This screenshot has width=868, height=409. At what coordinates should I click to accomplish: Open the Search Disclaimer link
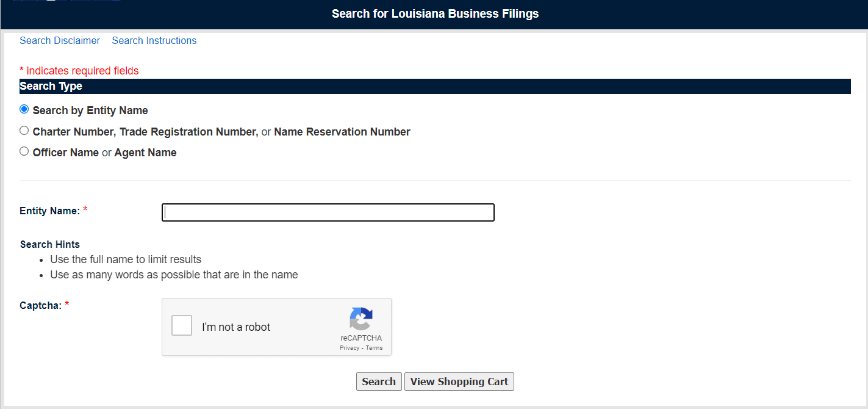point(60,40)
